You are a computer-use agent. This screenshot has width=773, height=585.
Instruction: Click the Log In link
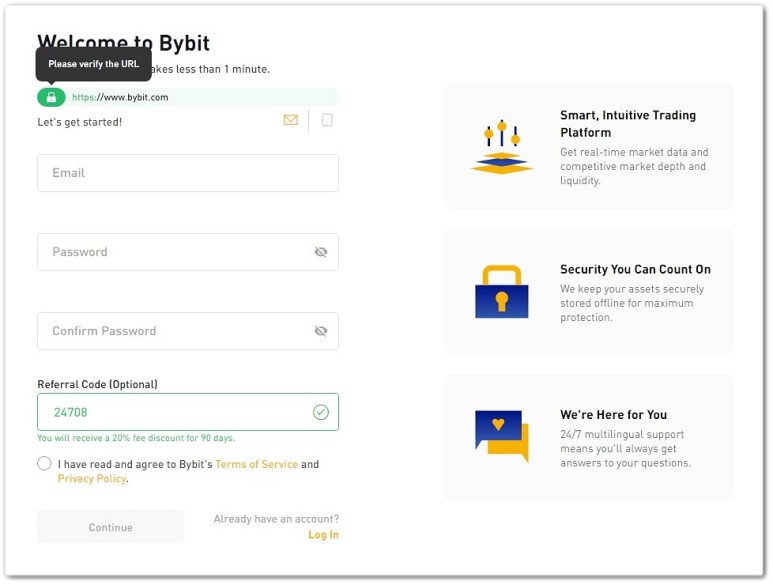(323, 535)
